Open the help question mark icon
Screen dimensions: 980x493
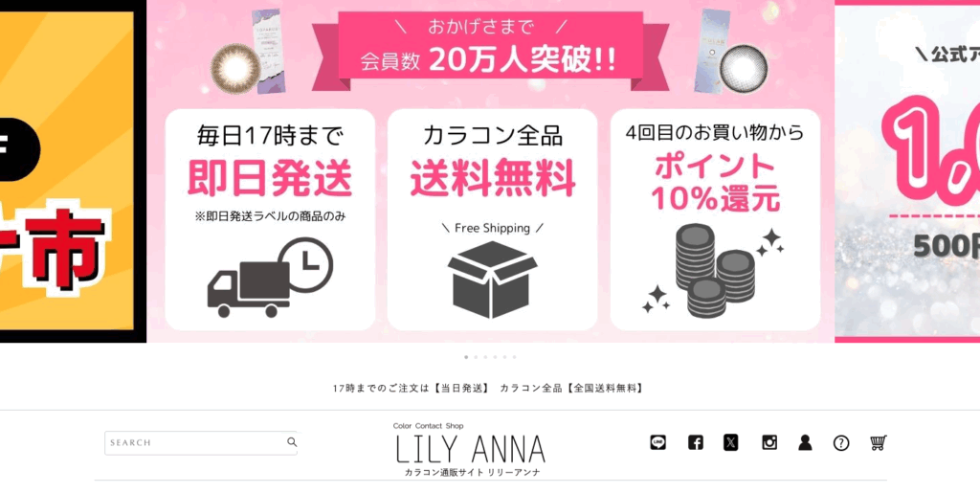click(841, 443)
